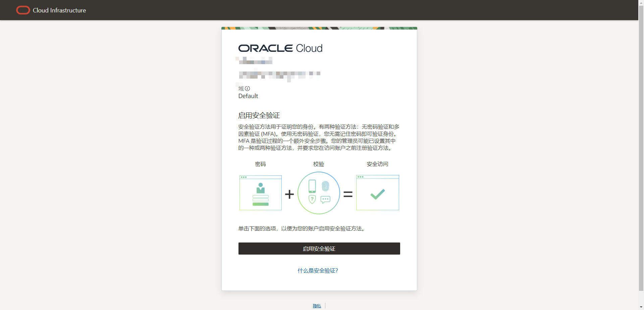
Task: Click the info icon next to 域
Action: click(x=248, y=89)
